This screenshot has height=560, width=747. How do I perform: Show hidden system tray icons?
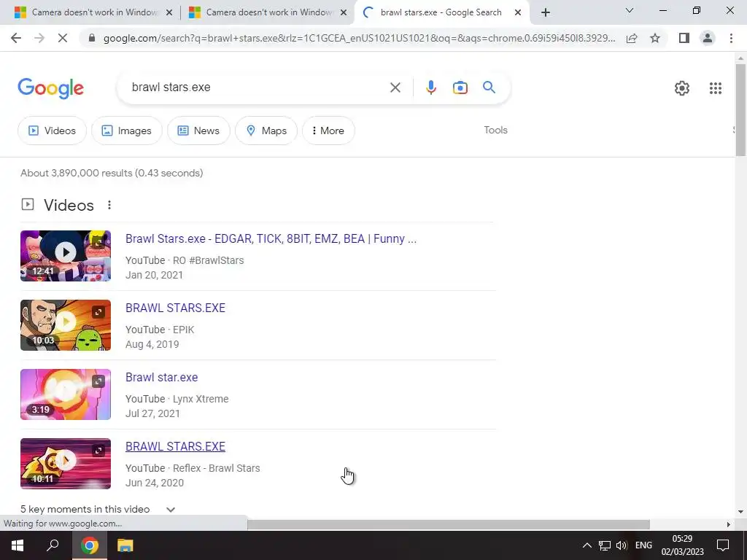tap(587, 545)
